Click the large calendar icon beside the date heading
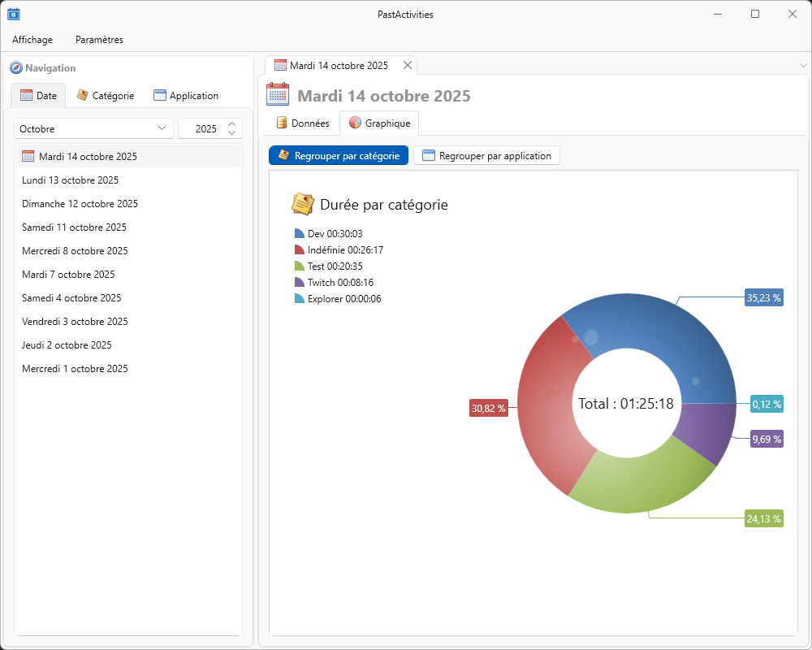This screenshot has width=812, height=650. [278, 95]
